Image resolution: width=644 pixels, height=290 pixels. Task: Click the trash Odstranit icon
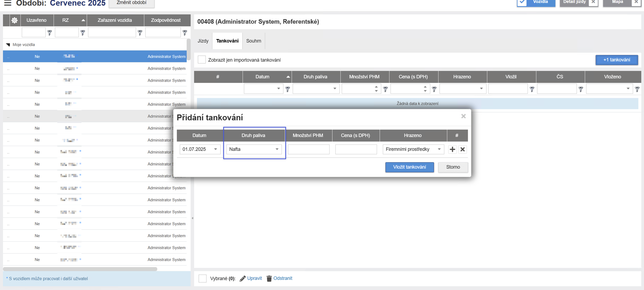point(269,278)
